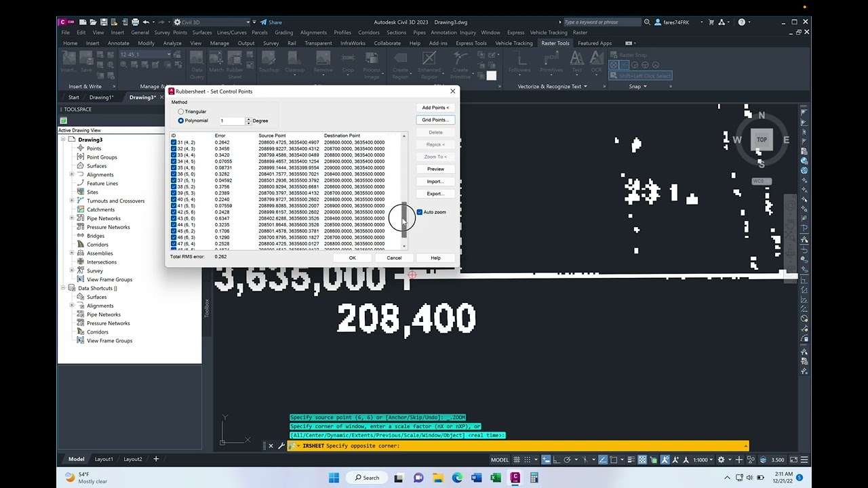Click OK in the Rubbersheet dialog
Screen dimensions: 868x488
coord(352,258)
